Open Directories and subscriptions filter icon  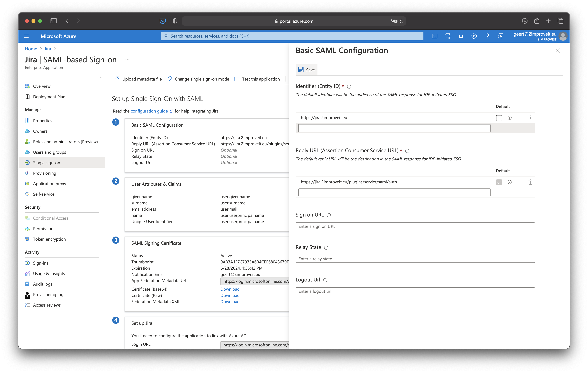448,36
